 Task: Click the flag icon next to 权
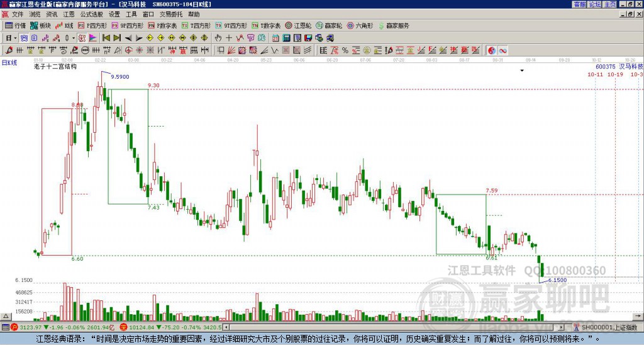(93, 38)
